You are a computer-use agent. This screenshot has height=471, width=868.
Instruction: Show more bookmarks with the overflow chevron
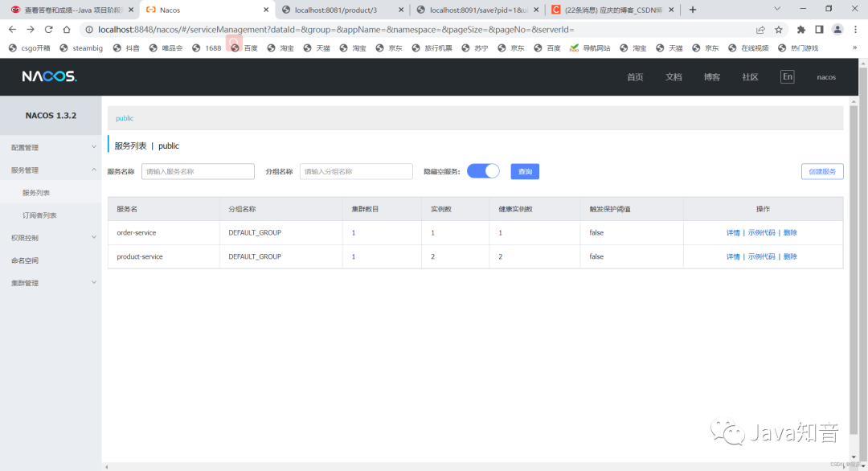coord(854,48)
